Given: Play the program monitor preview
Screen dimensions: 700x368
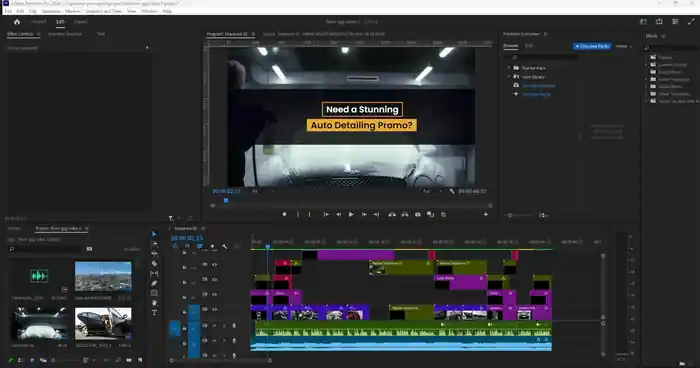Looking at the screenshot, I should 351,215.
